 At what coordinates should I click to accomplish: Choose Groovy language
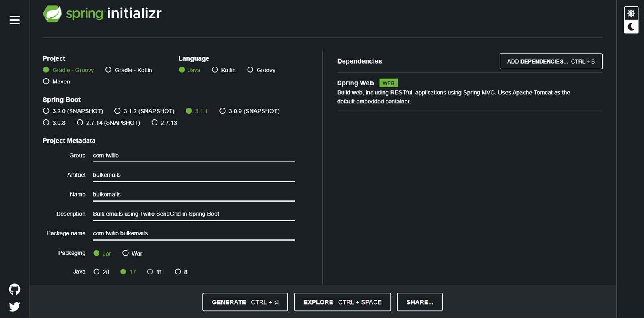pyautogui.click(x=261, y=70)
